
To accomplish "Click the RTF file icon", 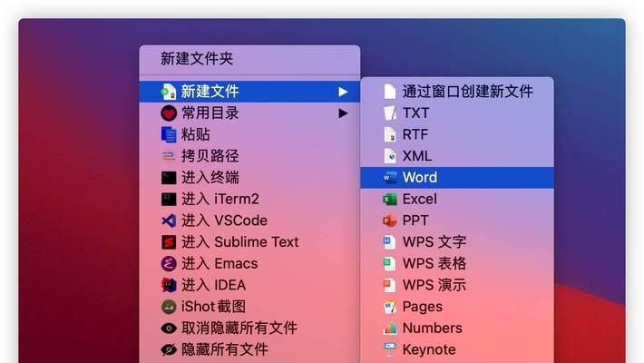I will (390, 134).
